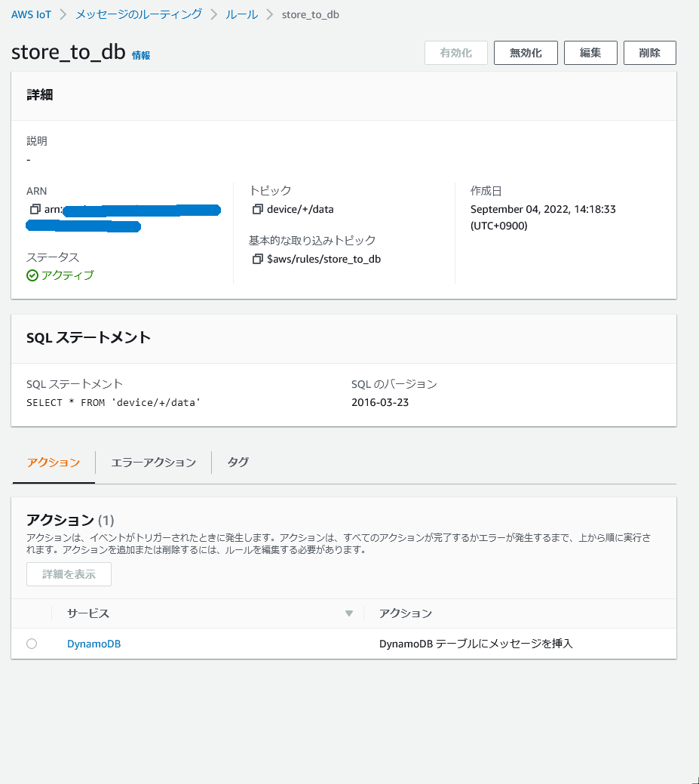
Task: Click the アクション column header in table
Action: [x=406, y=613]
